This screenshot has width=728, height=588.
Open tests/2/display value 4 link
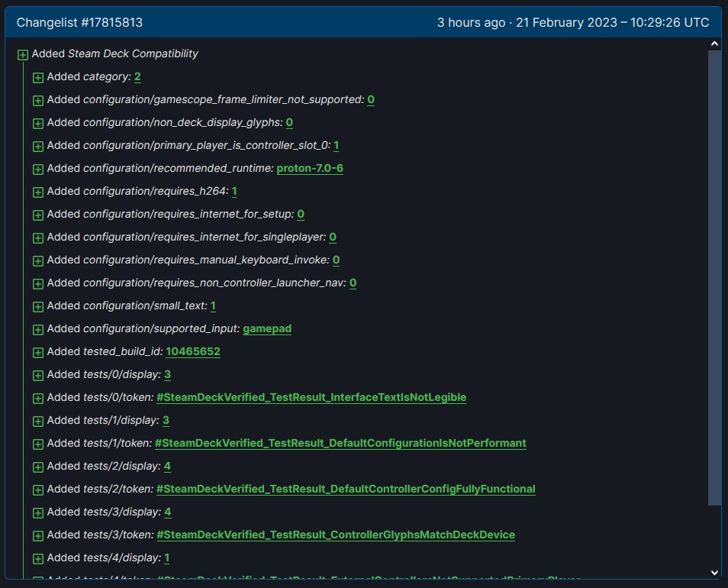coord(167,467)
